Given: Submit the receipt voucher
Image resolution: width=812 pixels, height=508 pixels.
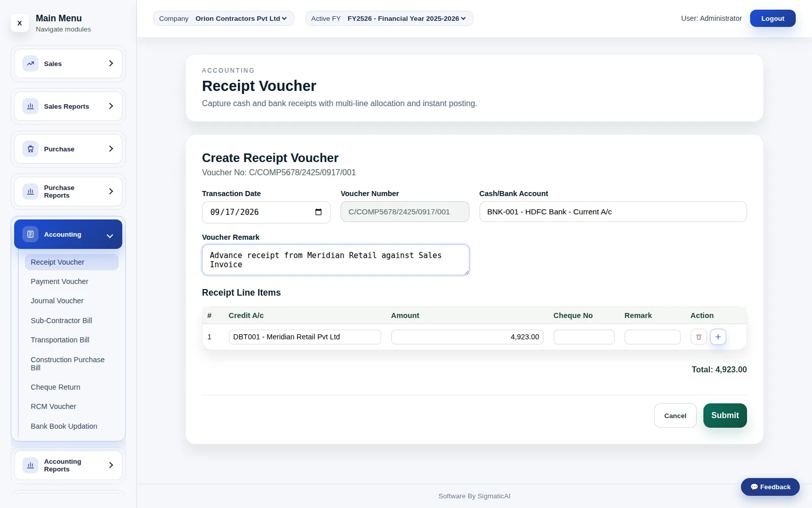Looking at the screenshot, I should point(725,416).
